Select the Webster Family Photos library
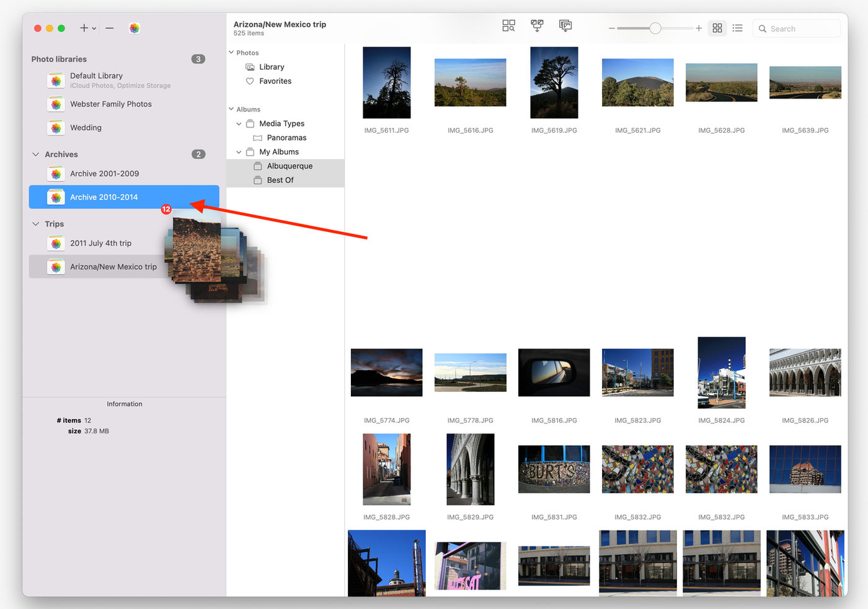This screenshot has width=868, height=609. pos(110,104)
